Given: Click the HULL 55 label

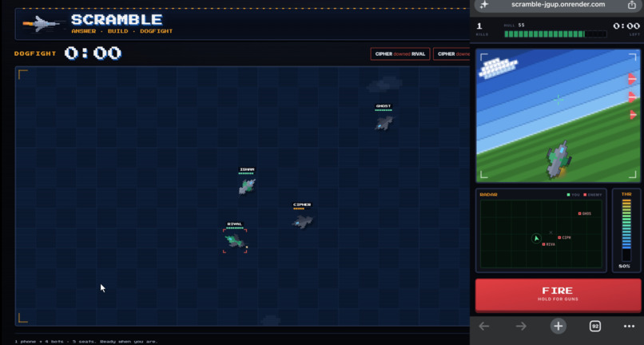Looking at the screenshot, I should click(514, 25).
